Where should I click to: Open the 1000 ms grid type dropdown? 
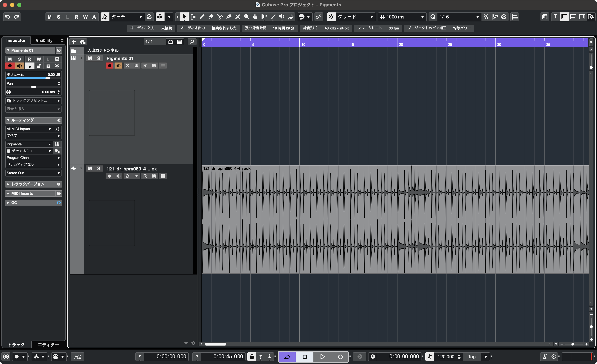tap(402, 17)
